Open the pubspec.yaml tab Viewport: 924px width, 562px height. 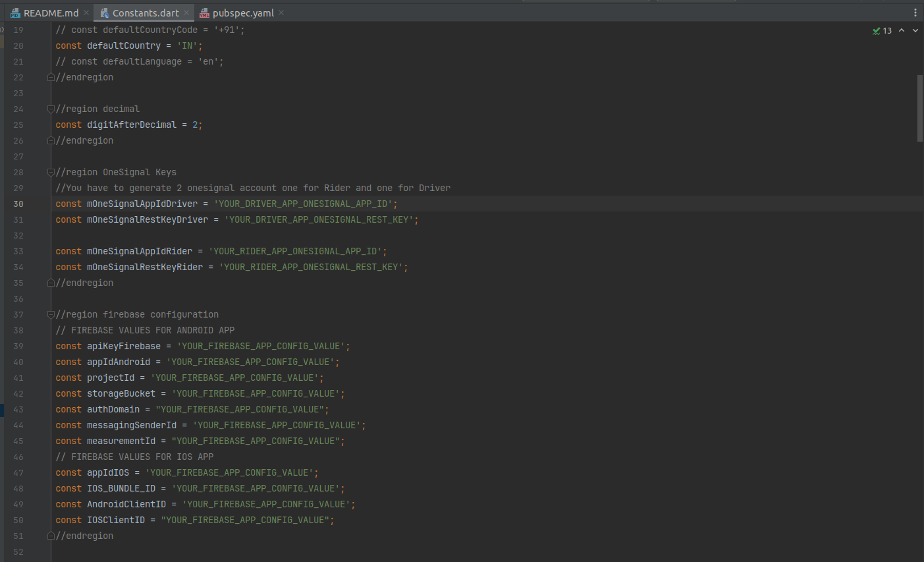pyautogui.click(x=243, y=13)
